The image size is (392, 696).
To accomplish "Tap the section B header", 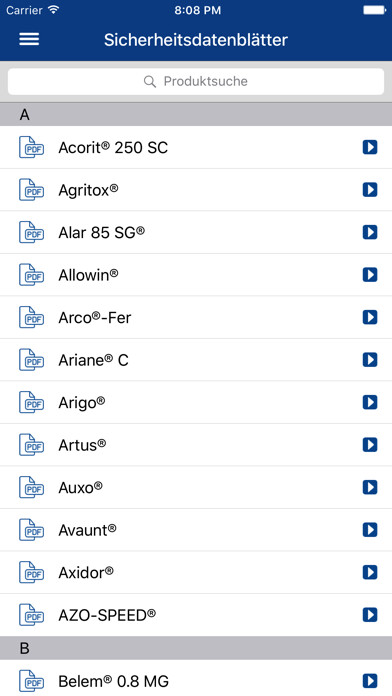I will [196, 648].
